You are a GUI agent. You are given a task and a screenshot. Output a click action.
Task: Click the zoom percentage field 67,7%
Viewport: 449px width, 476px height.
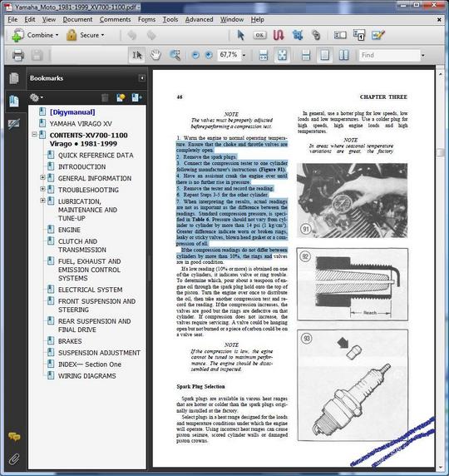[229, 55]
